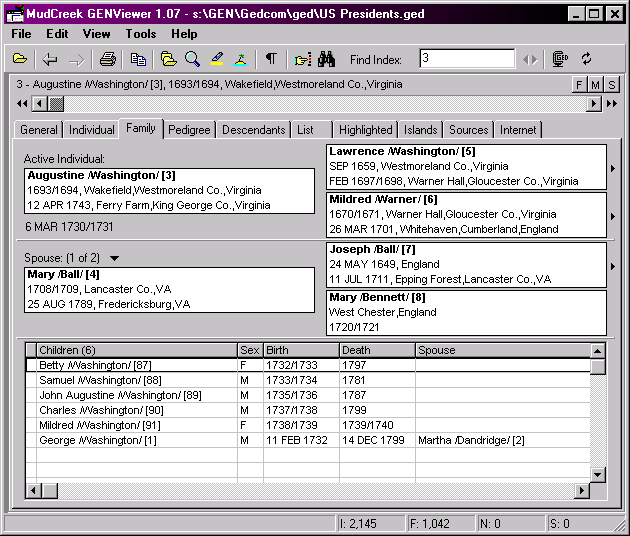This screenshot has width=630, height=536.
Task: Toggle the F button in the header
Action: click(x=579, y=85)
